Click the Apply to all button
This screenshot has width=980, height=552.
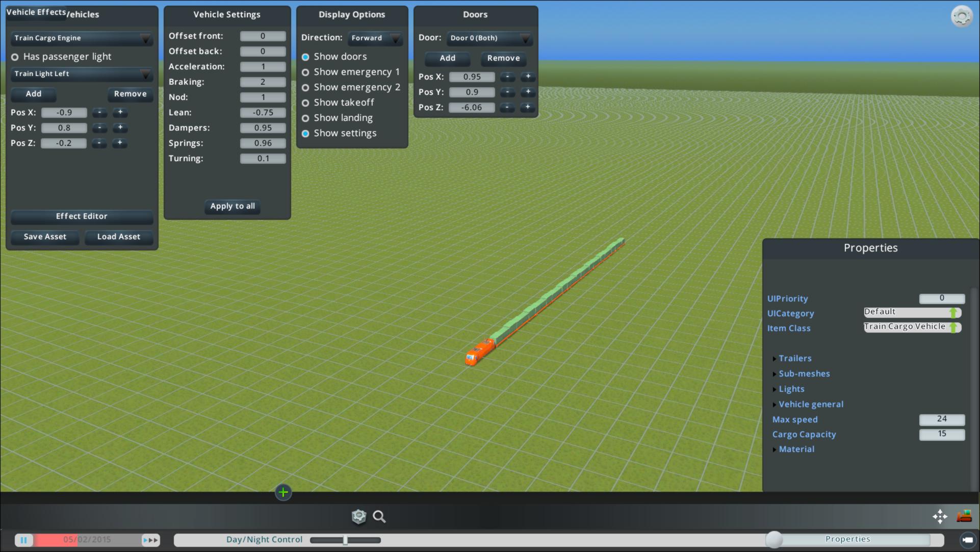[x=233, y=206]
